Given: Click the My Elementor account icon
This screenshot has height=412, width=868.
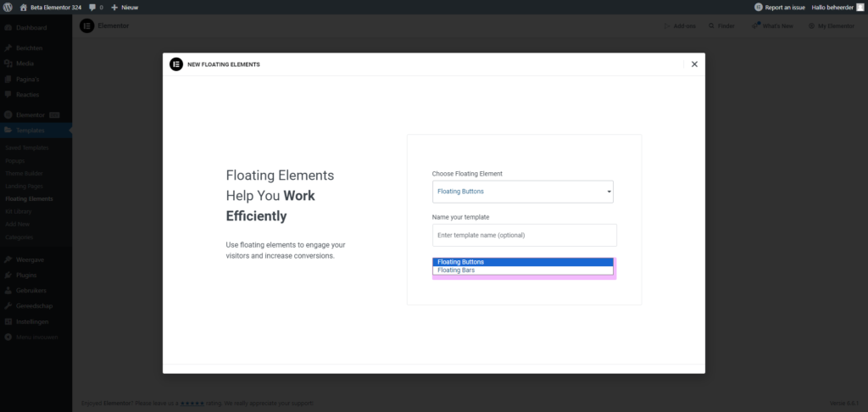Looking at the screenshot, I should [811, 26].
